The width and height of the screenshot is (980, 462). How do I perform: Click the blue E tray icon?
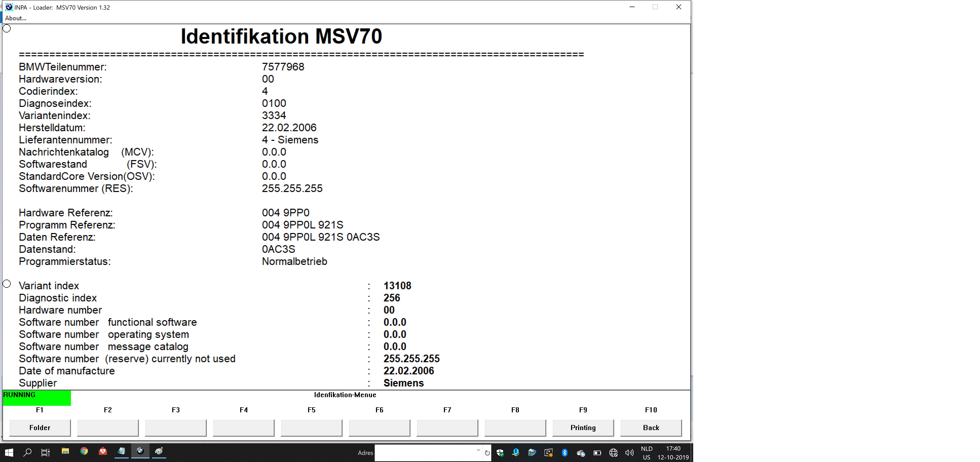(516, 452)
